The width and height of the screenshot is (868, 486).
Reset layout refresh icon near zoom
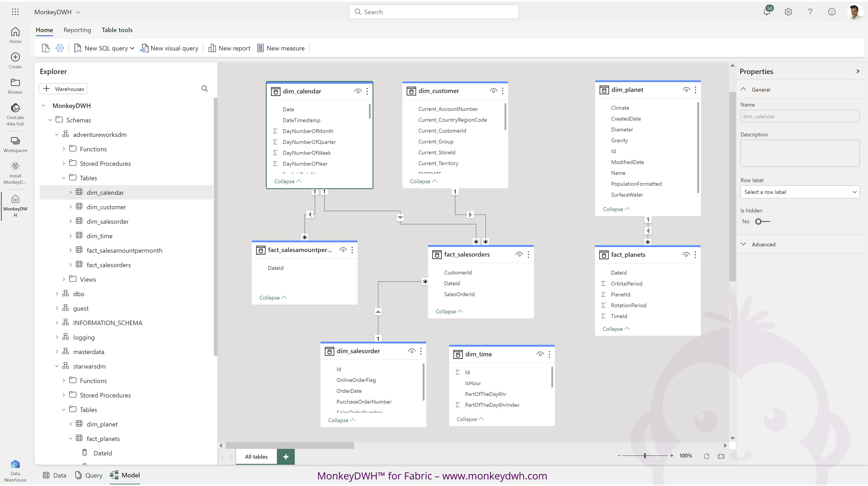[x=707, y=456]
